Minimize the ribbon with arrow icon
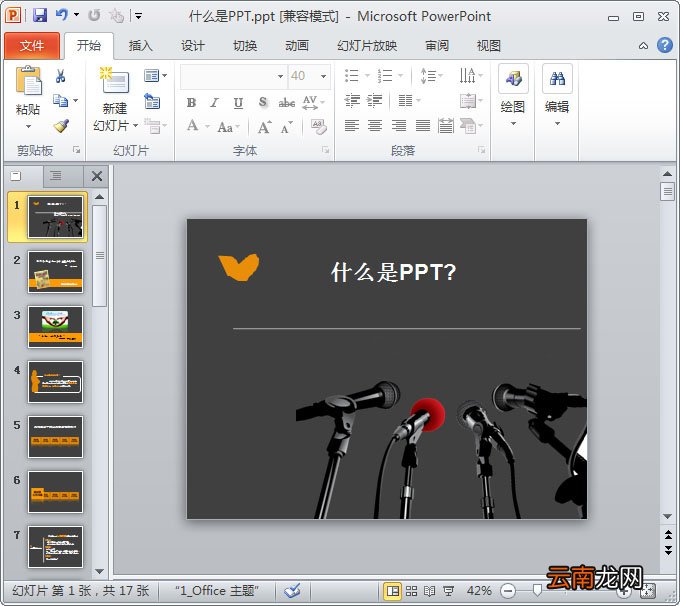This screenshot has height=606, width=680. (x=644, y=46)
